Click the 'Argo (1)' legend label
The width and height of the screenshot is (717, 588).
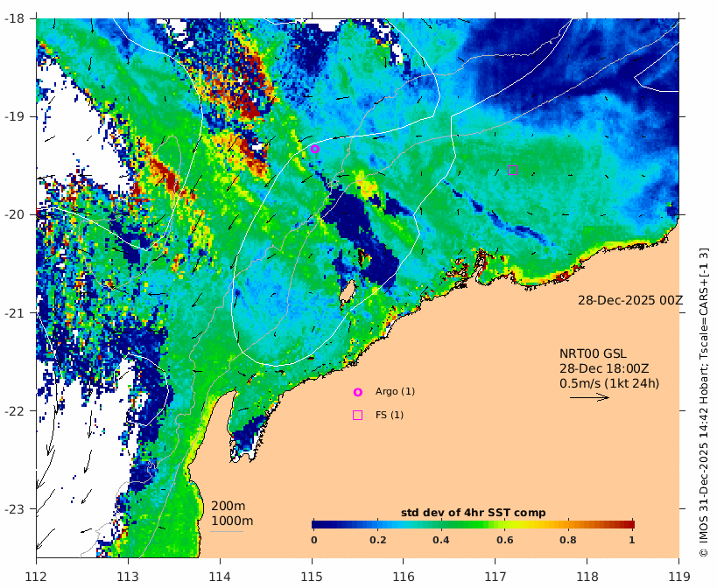395,391
